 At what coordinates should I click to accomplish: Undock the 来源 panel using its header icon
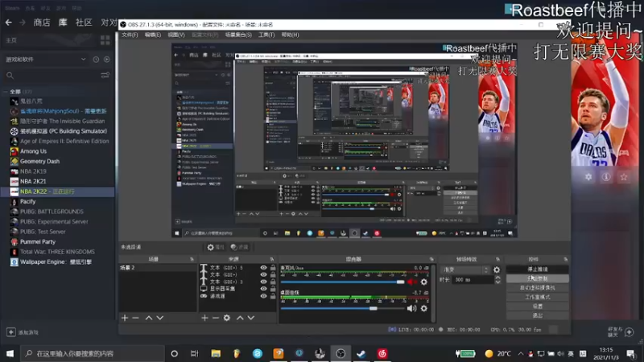271,259
